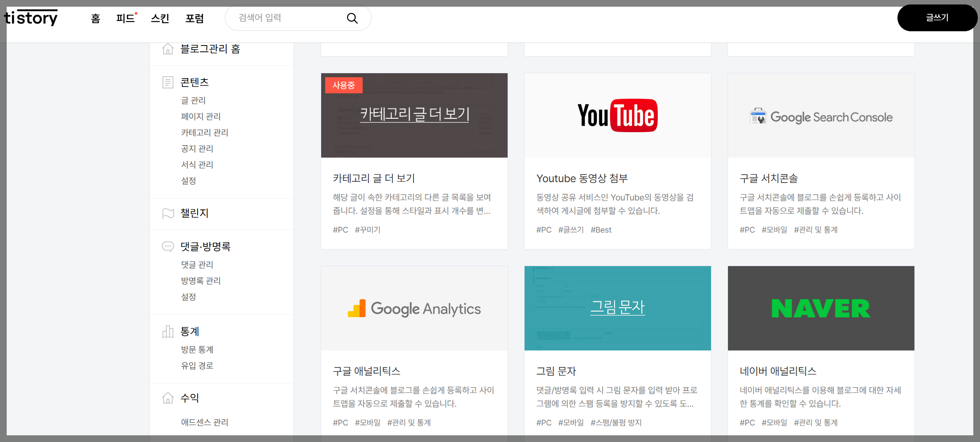Open 페이지 관리
The width and height of the screenshot is (980, 442).
click(x=201, y=117)
